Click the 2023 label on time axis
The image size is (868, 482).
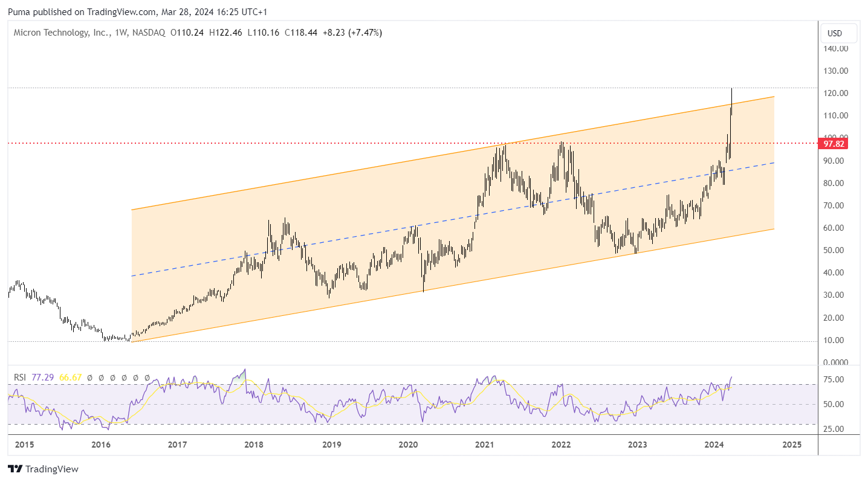pos(638,445)
